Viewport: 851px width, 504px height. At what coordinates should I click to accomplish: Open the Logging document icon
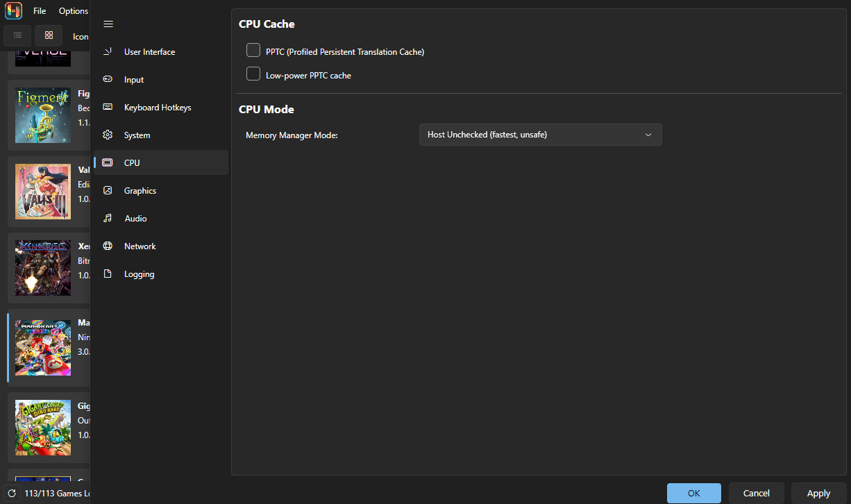108,274
